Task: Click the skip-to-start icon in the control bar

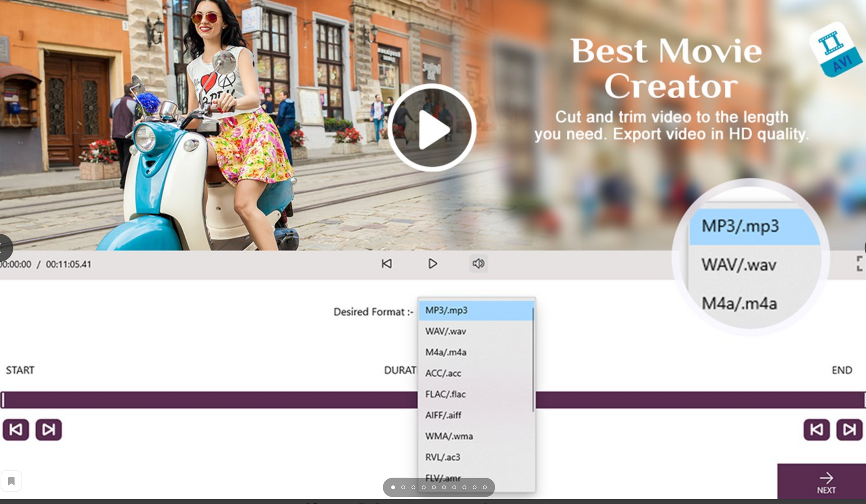Action: [387, 264]
